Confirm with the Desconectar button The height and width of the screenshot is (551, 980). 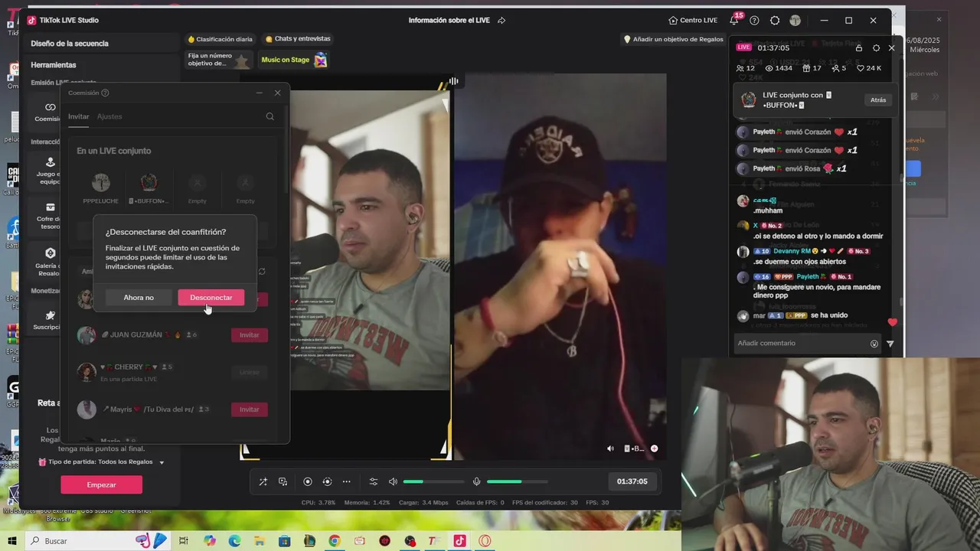click(x=211, y=298)
